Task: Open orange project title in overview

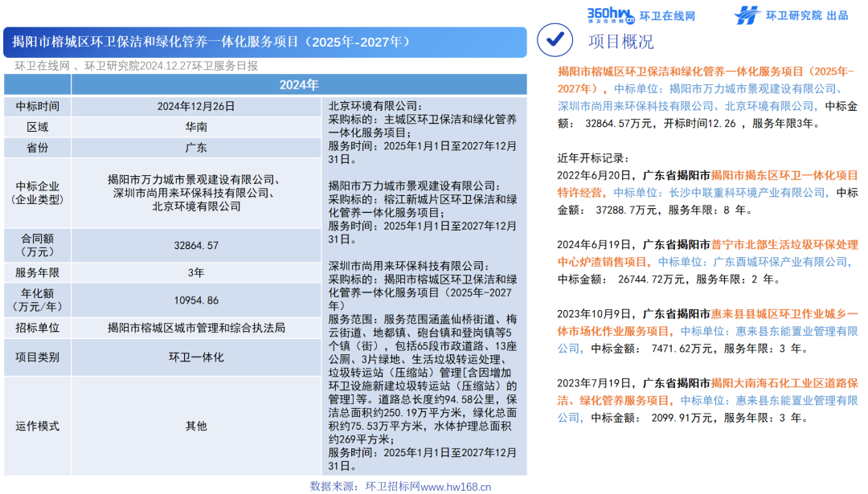Action: pos(706,80)
